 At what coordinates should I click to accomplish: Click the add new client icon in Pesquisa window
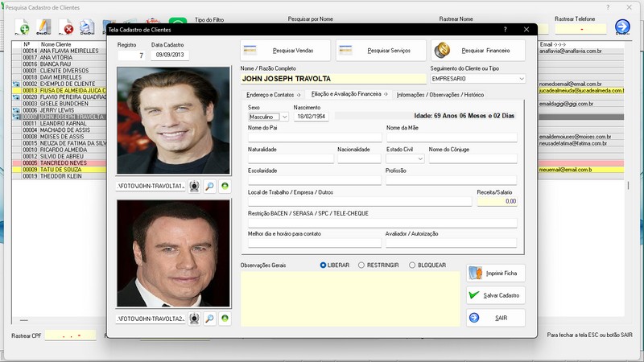click(22, 27)
